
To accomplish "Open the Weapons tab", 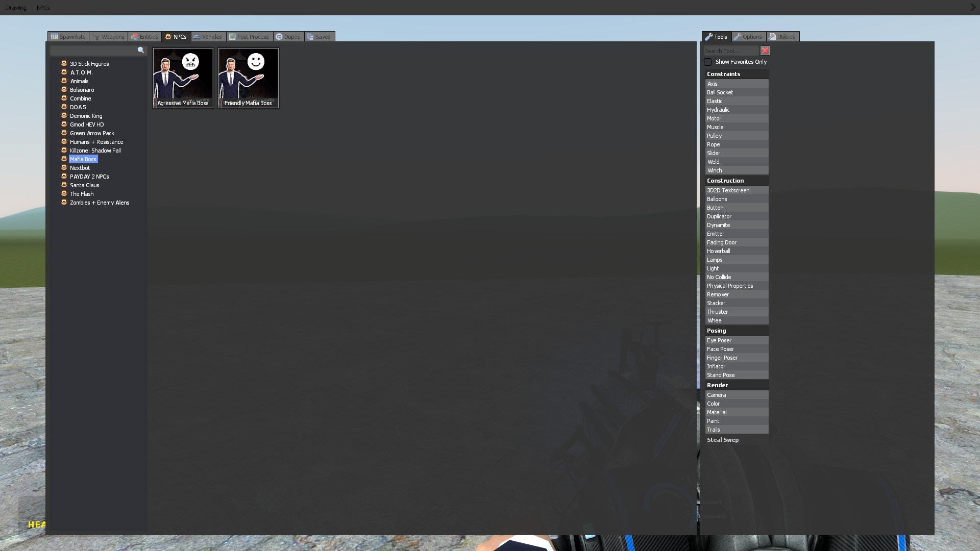I will pos(108,37).
